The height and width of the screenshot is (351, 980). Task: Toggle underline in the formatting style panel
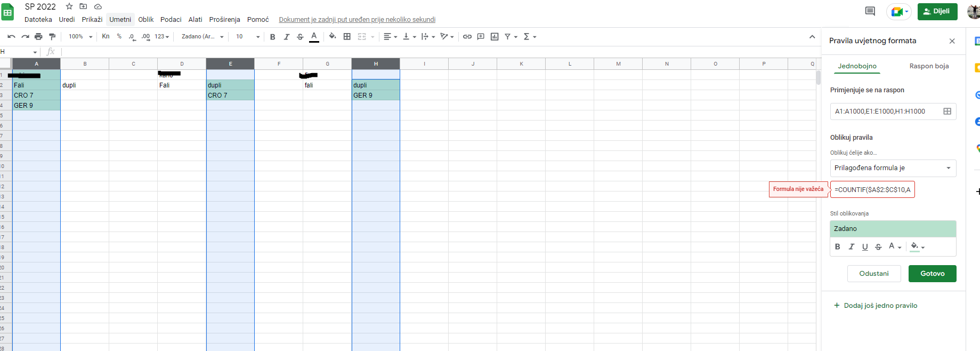click(x=865, y=247)
